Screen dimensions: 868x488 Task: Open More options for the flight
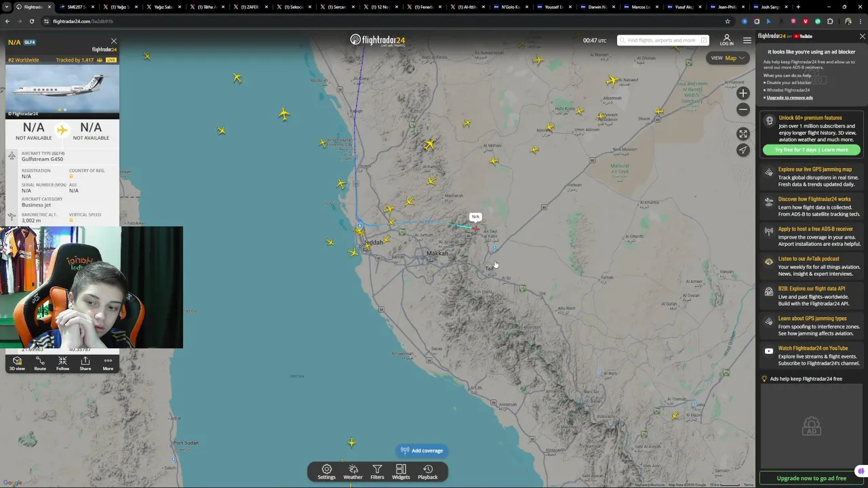108,364
